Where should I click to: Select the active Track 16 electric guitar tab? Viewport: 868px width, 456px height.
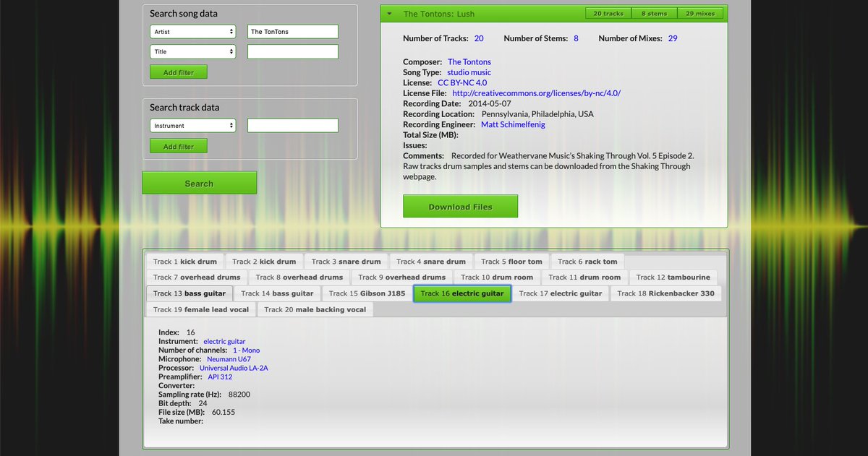click(462, 293)
